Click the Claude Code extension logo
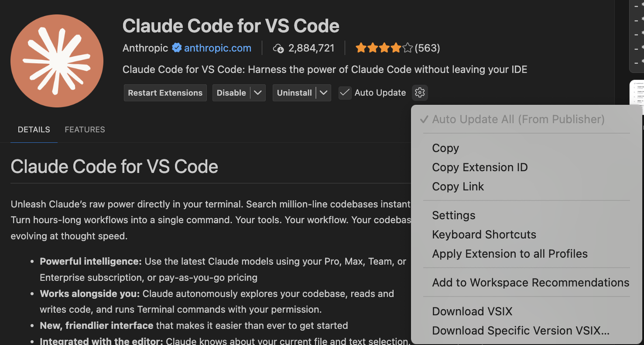The image size is (644, 345). pyautogui.click(x=57, y=61)
